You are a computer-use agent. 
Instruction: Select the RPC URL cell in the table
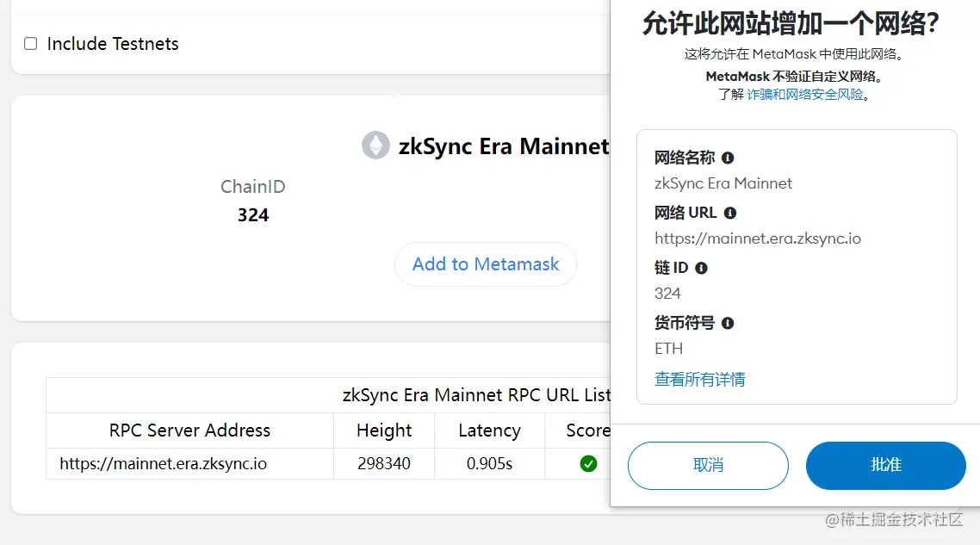coord(164,464)
